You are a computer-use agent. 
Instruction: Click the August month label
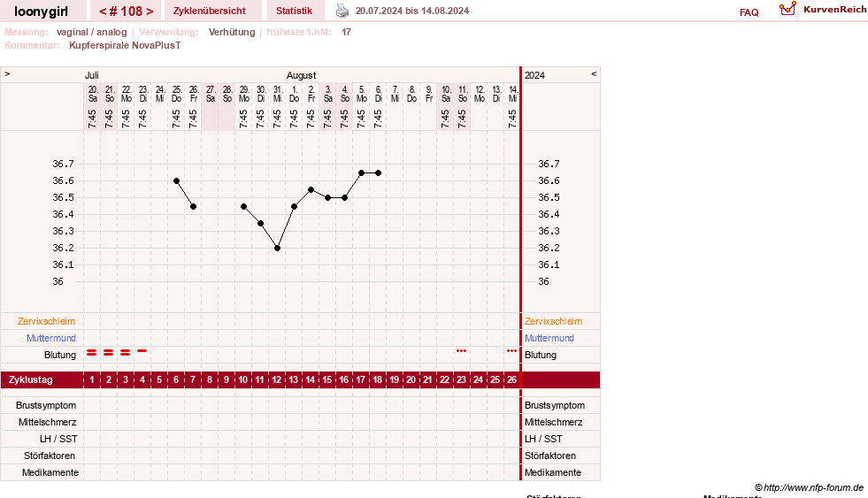301,75
